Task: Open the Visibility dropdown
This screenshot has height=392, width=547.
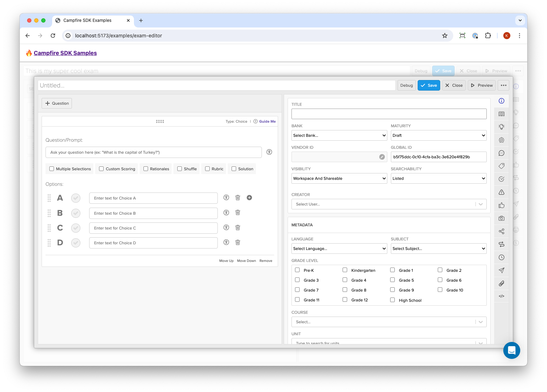Action: (x=339, y=178)
